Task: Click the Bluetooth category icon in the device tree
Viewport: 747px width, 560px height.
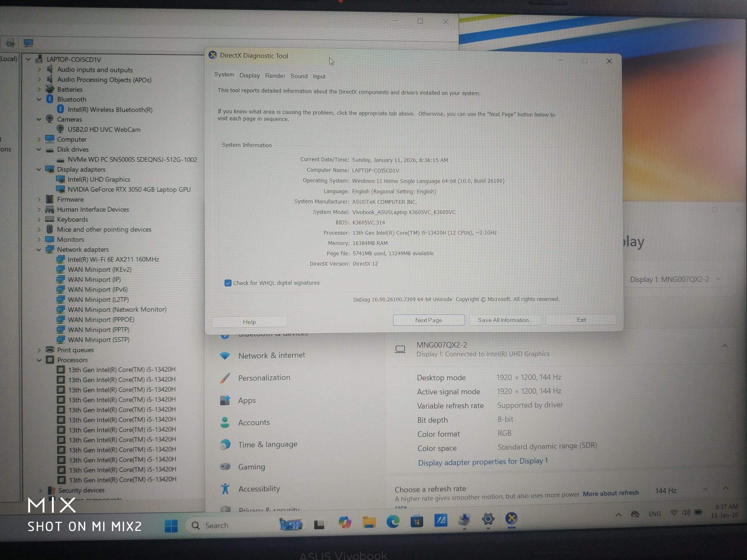Action: click(x=50, y=99)
